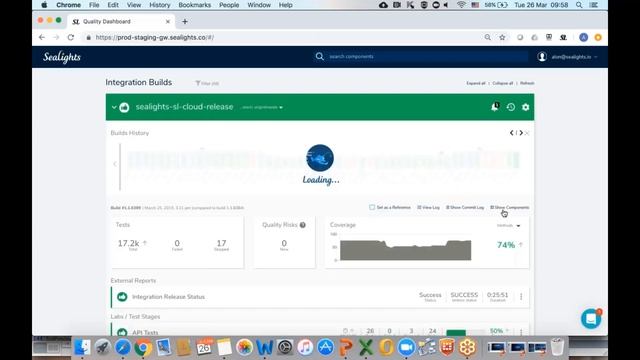Click thumbs-up status icon beside sealights-sl-cloud-release
The width and height of the screenshot is (640, 360).
[124, 107]
